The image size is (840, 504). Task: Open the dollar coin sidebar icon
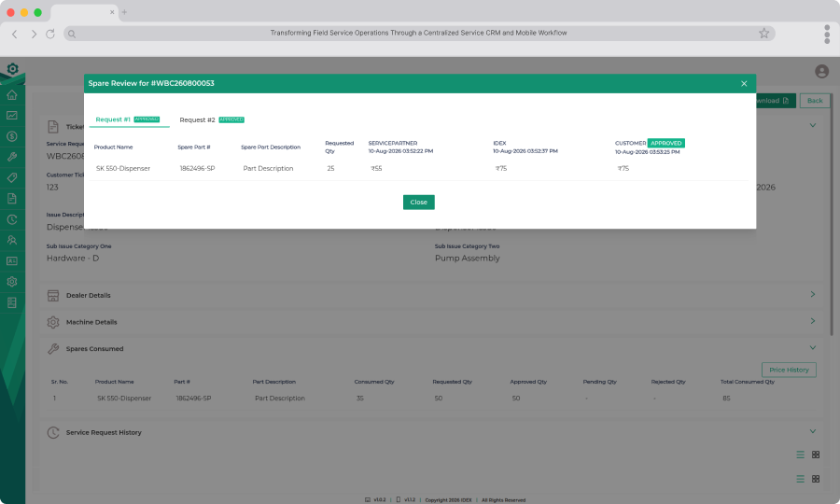click(12, 136)
